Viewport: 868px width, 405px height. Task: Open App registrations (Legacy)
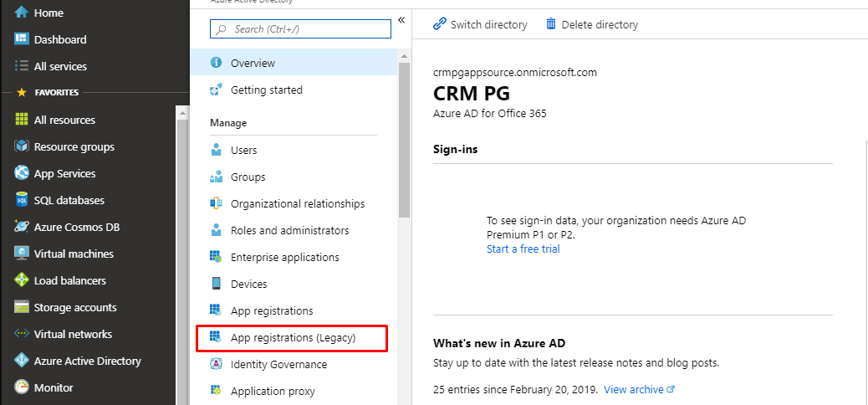tap(293, 338)
